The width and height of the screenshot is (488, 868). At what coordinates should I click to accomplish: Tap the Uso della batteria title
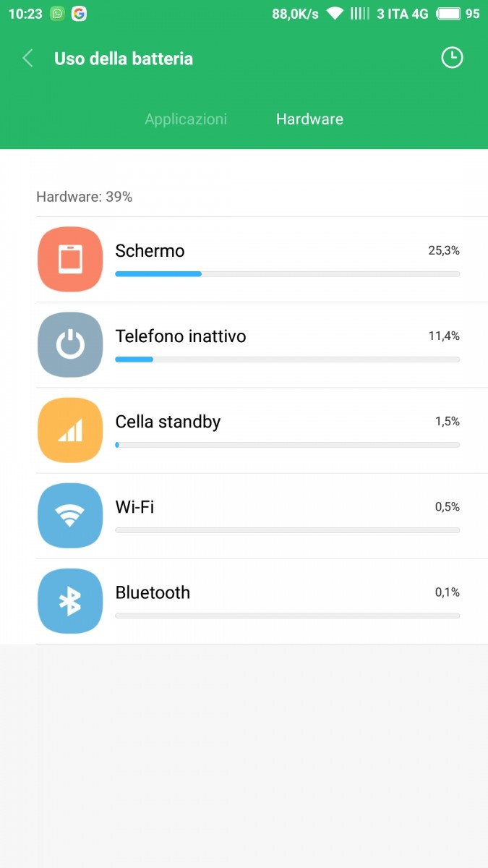tap(124, 59)
